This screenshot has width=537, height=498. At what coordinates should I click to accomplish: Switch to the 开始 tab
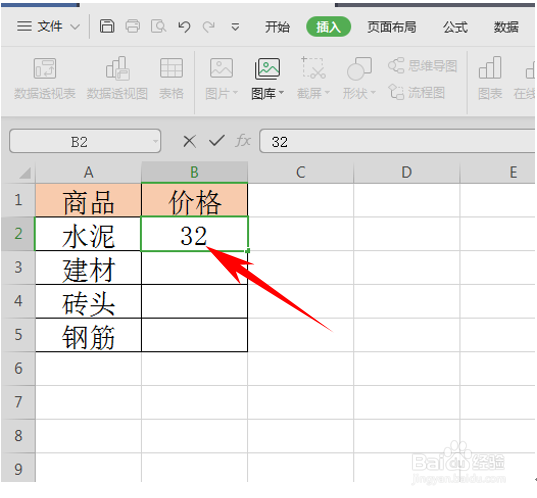pyautogui.click(x=277, y=27)
